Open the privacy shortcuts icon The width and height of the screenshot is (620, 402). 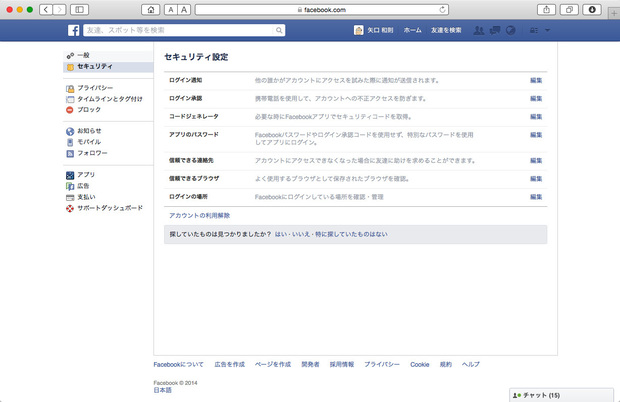534,30
